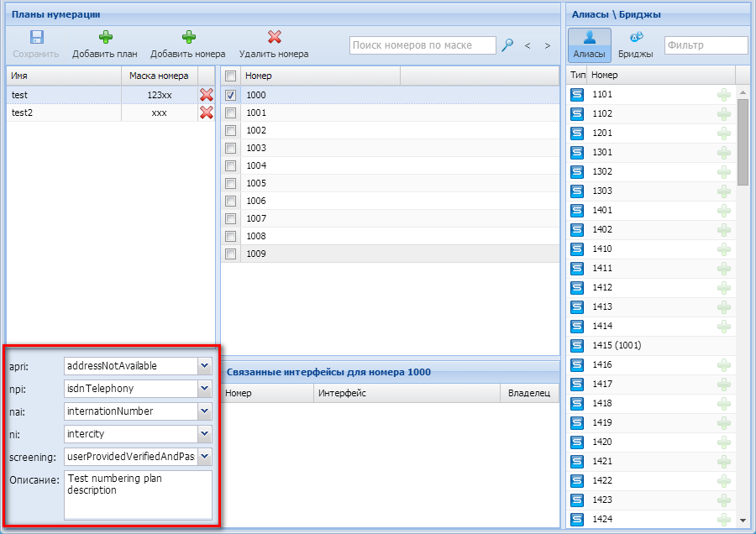Add alias 1303 using its green plus
Image resolution: width=756 pixels, height=534 pixels.
click(x=724, y=191)
